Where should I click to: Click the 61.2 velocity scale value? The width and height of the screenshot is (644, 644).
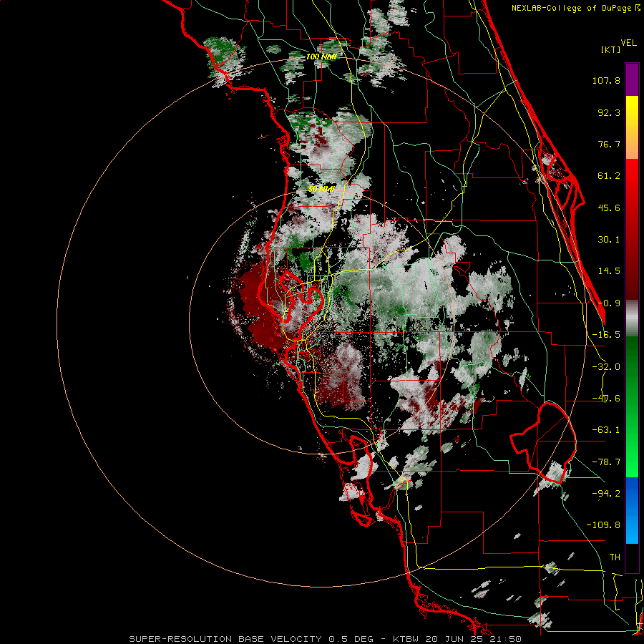(x=609, y=176)
